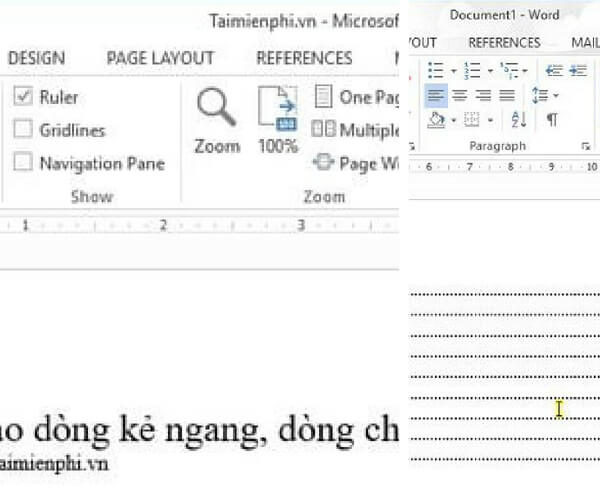
Task: Set zoom to 100% icon
Action: click(277, 118)
